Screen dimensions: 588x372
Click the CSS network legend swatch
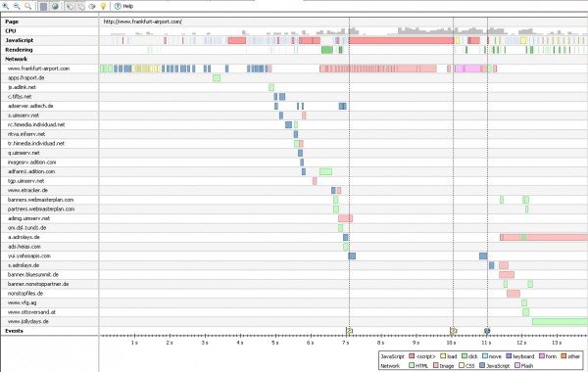click(462, 365)
